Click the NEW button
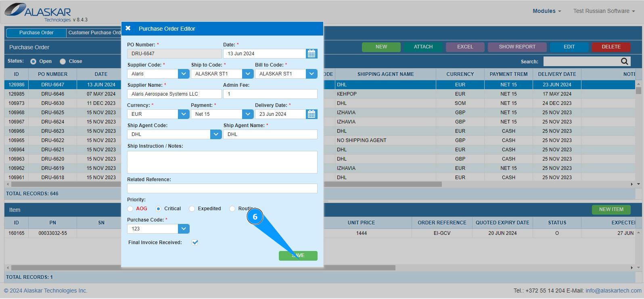 [x=381, y=47]
